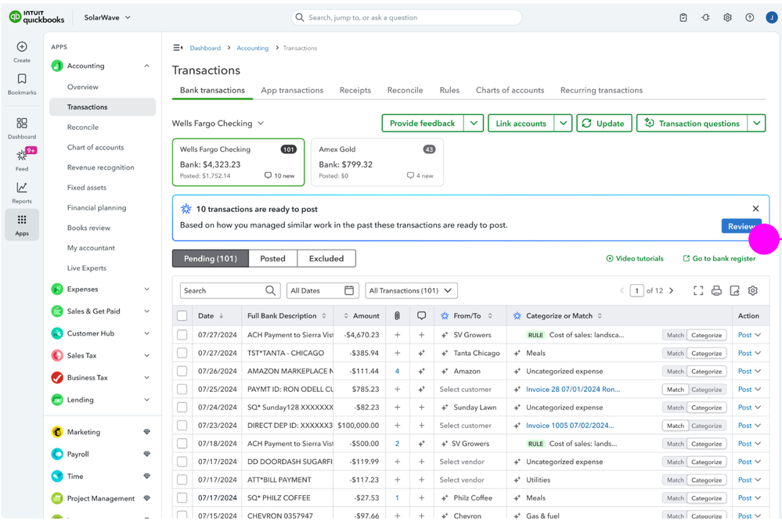Collapse the navigation menu icon next to Dashboard
This screenshot has width=782, height=532.
[178, 48]
